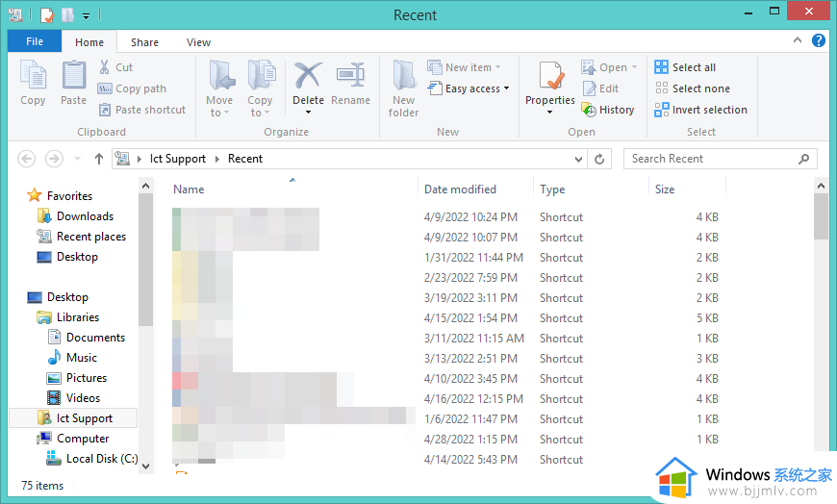Click the Copy to folder icon
The width and height of the screenshot is (837, 504).
click(x=262, y=75)
